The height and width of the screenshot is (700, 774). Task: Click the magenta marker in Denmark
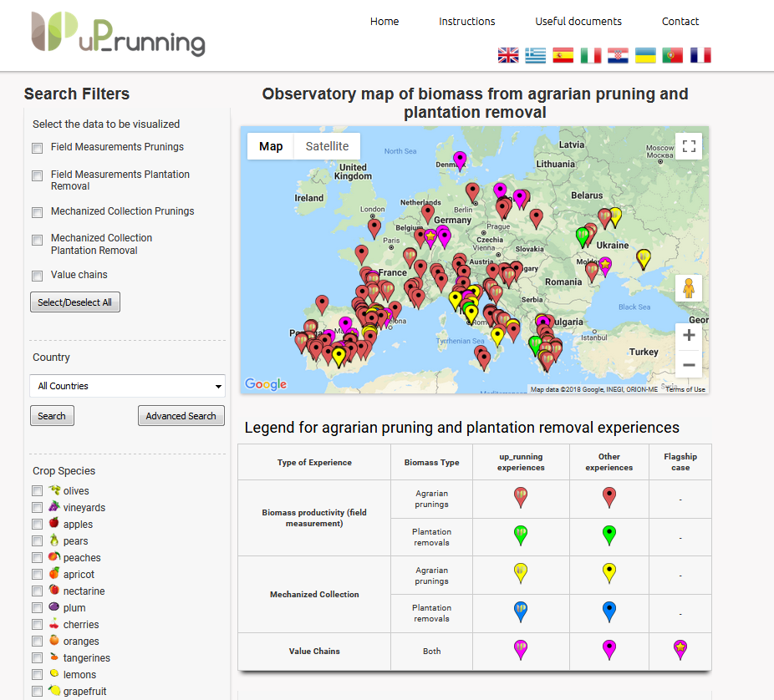460,160
